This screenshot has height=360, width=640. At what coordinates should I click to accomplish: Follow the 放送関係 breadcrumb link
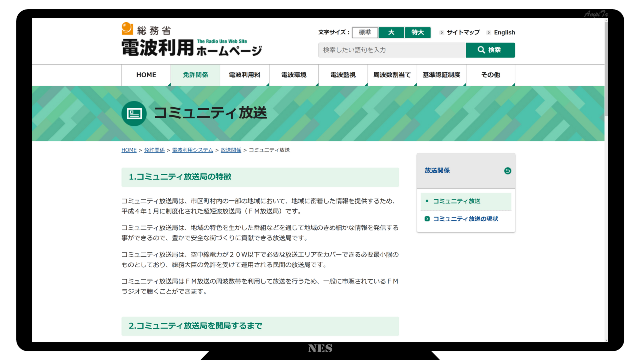pos(231,150)
